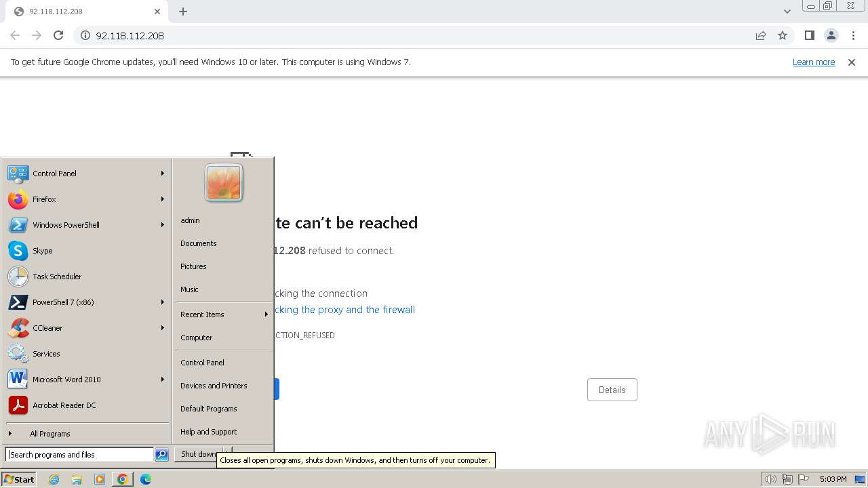Click Search programs and files box
The image size is (868, 488).
[79, 455]
